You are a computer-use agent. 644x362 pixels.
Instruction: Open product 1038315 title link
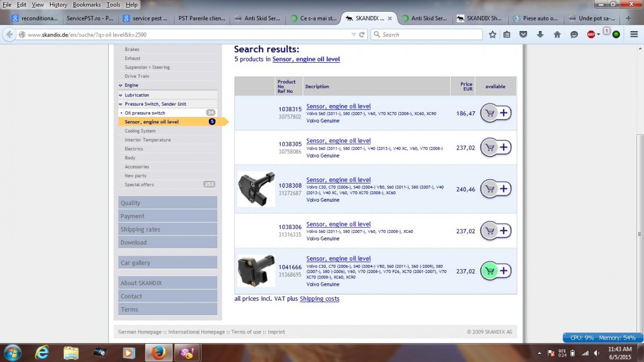click(339, 106)
